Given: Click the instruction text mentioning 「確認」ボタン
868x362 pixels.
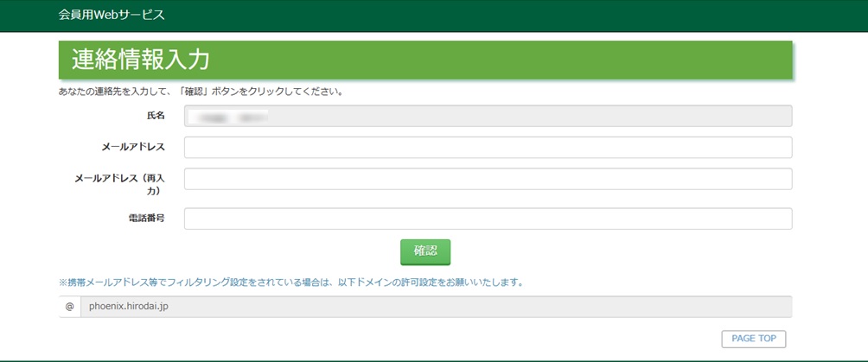Looking at the screenshot, I should [x=201, y=91].
